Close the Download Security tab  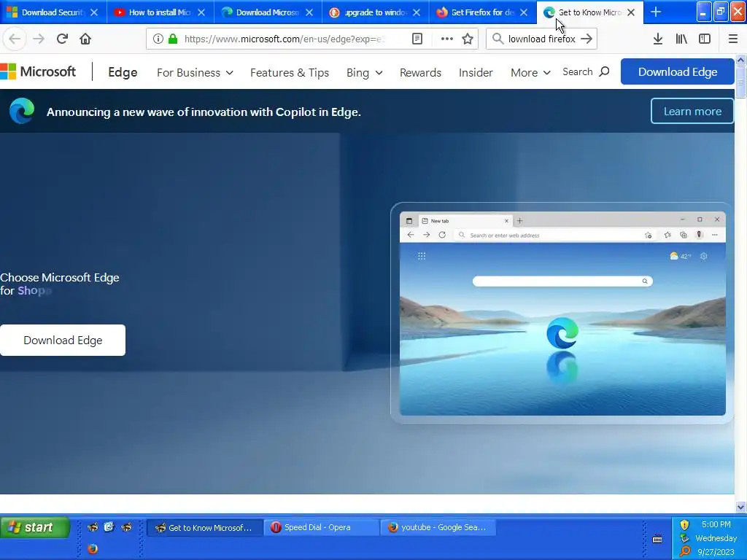coord(94,12)
